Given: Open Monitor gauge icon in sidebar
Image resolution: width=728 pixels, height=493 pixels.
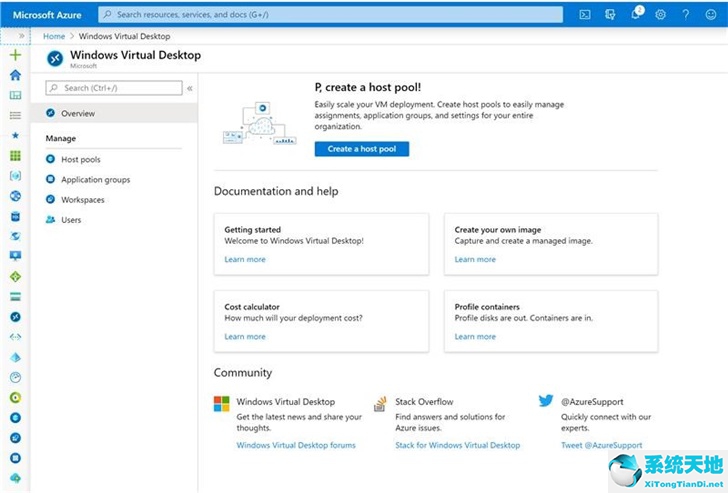Looking at the screenshot, I should [15, 377].
